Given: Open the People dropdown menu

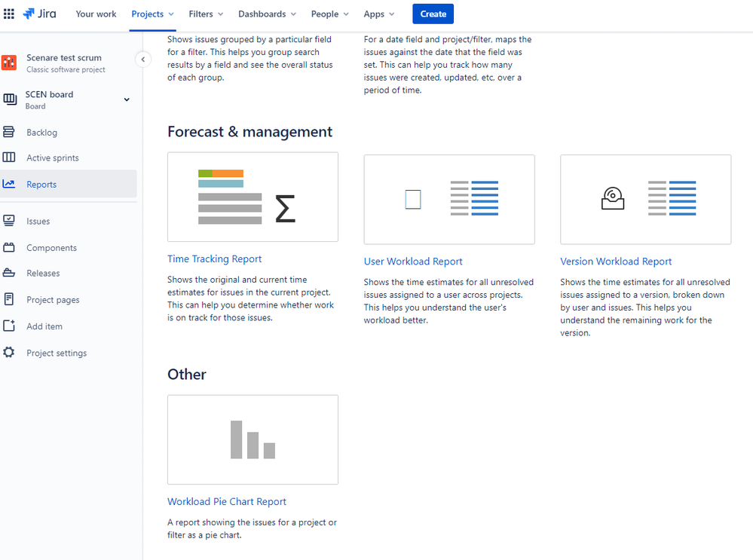Looking at the screenshot, I should pyautogui.click(x=329, y=14).
